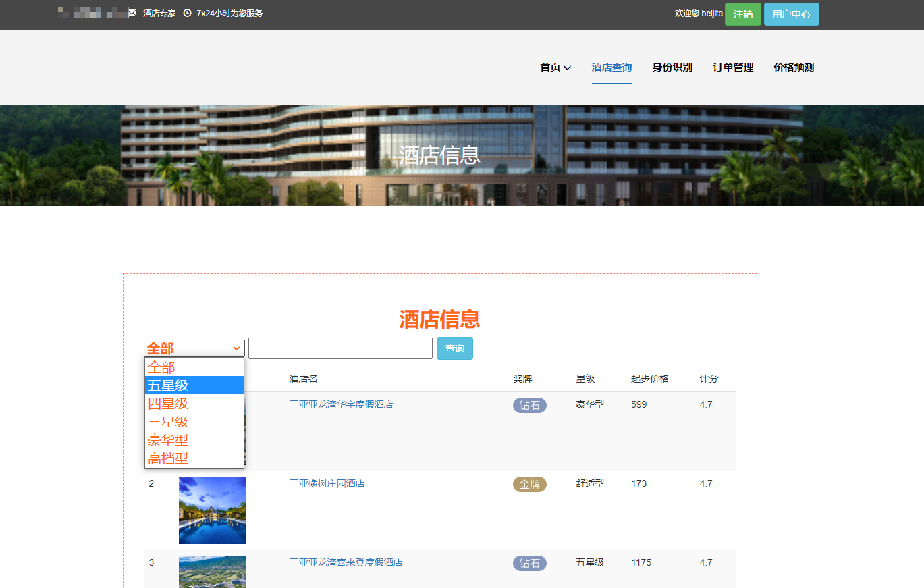The image size is (924, 588).
Task: Click price 599 in first row
Action: pyautogui.click(x=639, y=404)
